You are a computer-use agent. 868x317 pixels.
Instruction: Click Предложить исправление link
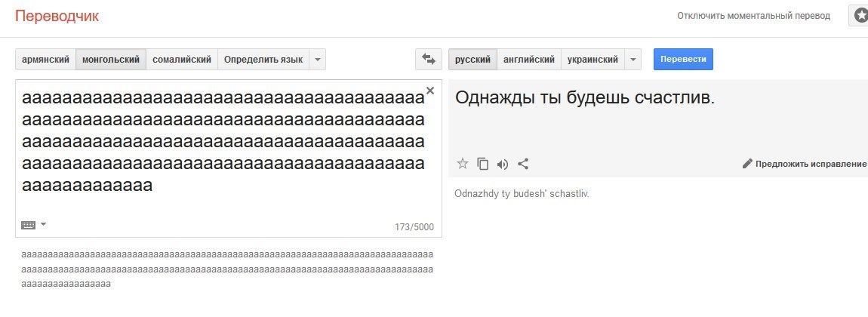(811, 164)
